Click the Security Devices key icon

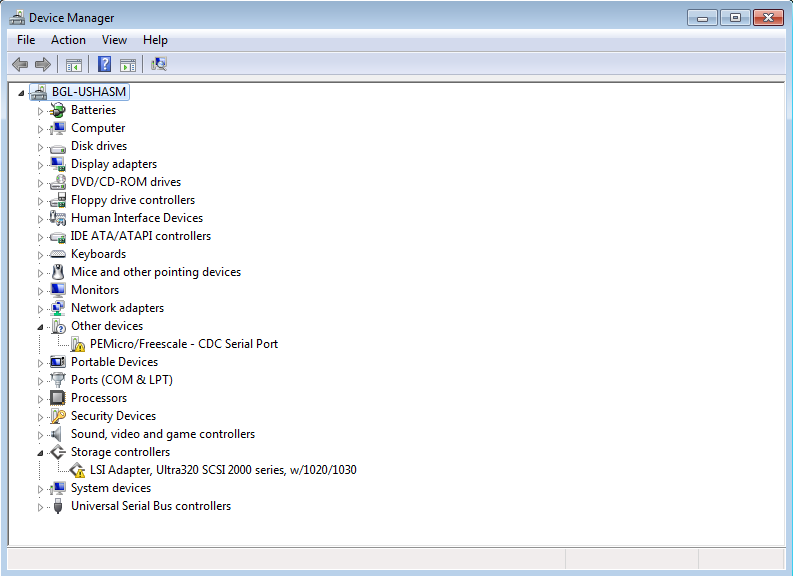pyautogui.click(x=58, y=416)
